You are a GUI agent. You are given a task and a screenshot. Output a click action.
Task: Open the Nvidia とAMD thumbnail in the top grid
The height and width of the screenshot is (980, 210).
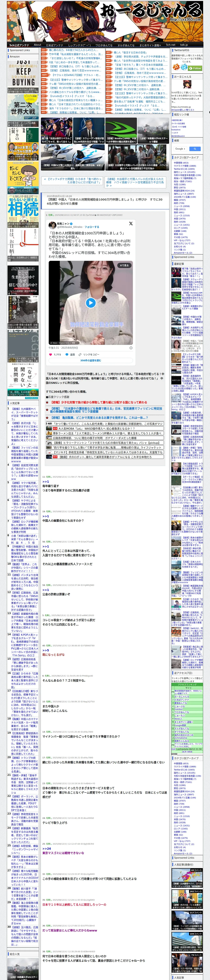121,130
